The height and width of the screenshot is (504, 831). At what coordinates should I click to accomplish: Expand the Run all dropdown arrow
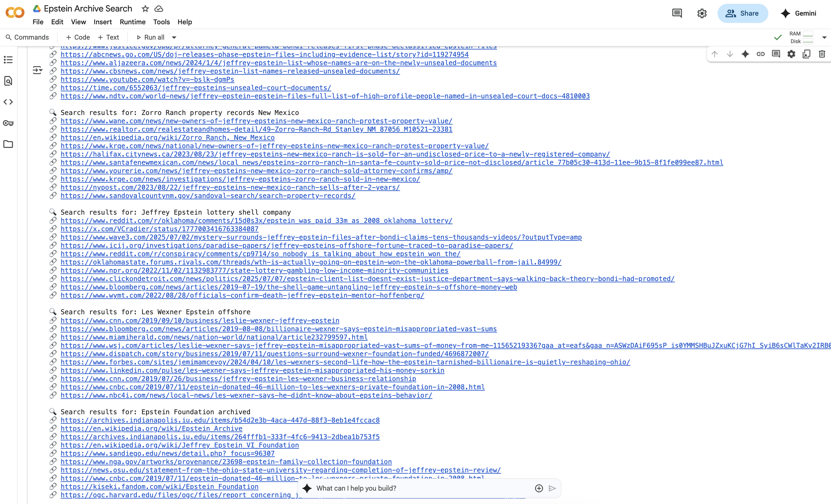[174, 37]
